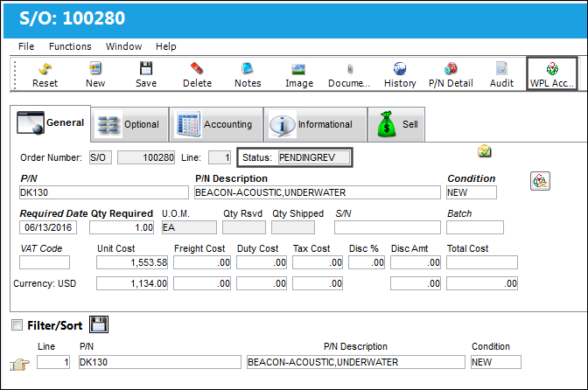Click the floppy disk icon next to Filter/Sort
The width and height of the screenshot is (588, 390).
click(x=99, y=324)
